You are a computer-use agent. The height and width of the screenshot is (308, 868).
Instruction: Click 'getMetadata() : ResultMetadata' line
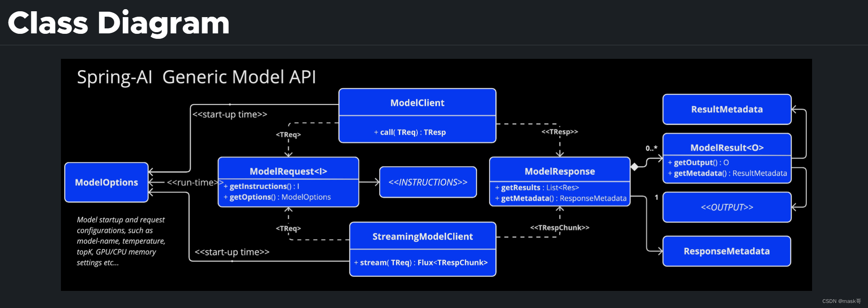[x=727, y=173]
